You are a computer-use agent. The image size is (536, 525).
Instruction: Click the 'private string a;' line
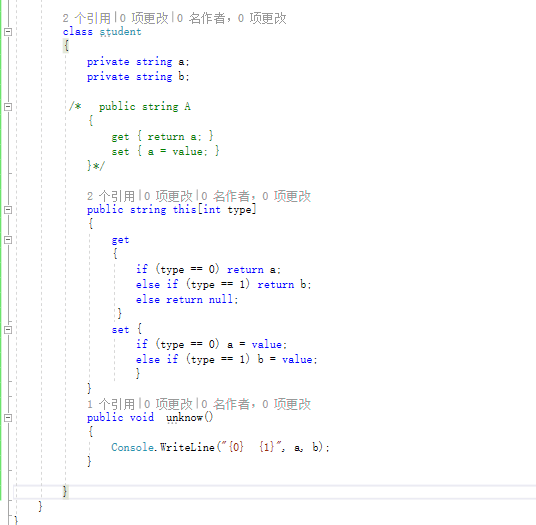[138, 62]
